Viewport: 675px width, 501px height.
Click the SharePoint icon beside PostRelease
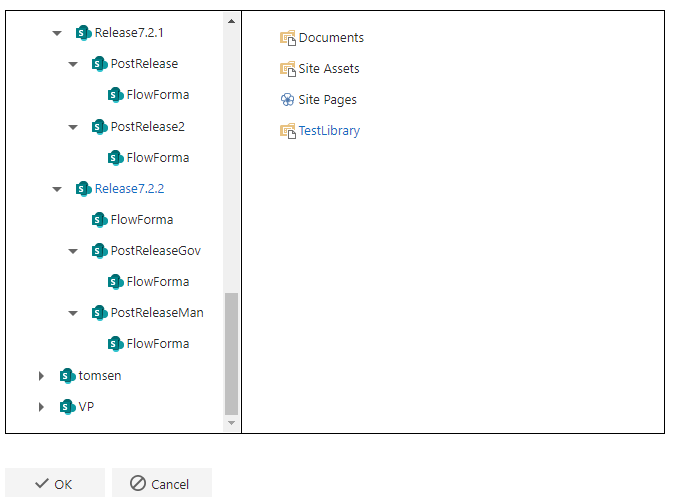(x=99, y=64)
